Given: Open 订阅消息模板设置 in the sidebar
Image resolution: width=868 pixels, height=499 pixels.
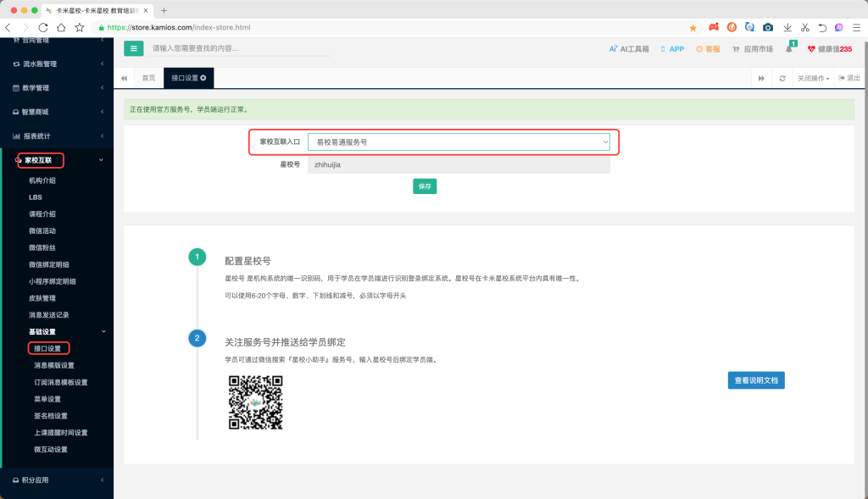Looking at the screenshot, I should pyautogui.click(x=60, y=382).
